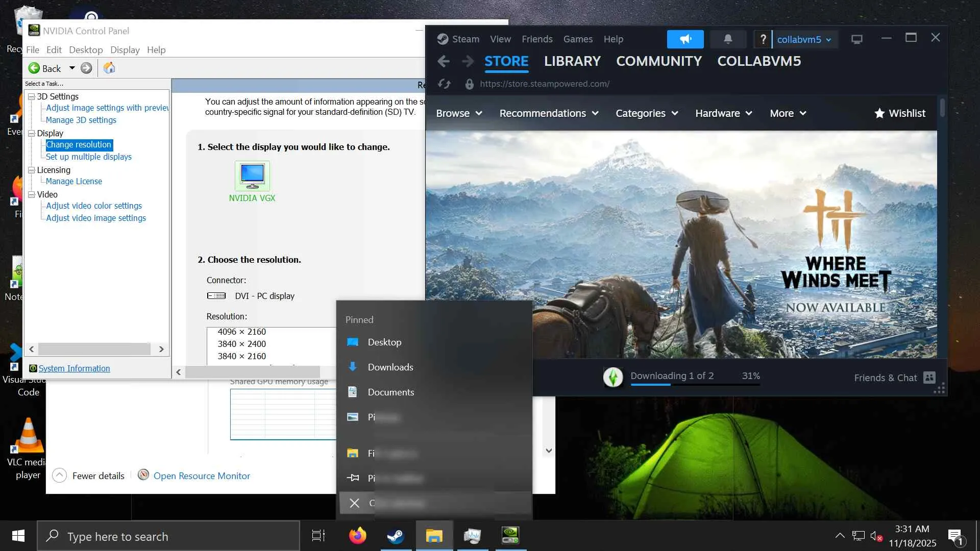
Task: Click the NVIDIA VGX display icon
Action: (x=252, y=176)
